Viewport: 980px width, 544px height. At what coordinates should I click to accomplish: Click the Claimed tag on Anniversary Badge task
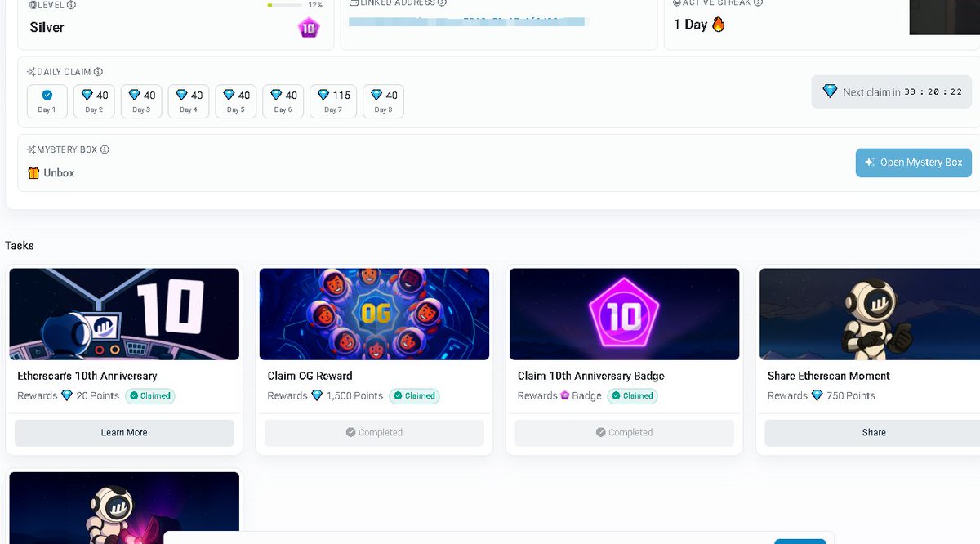633,395
